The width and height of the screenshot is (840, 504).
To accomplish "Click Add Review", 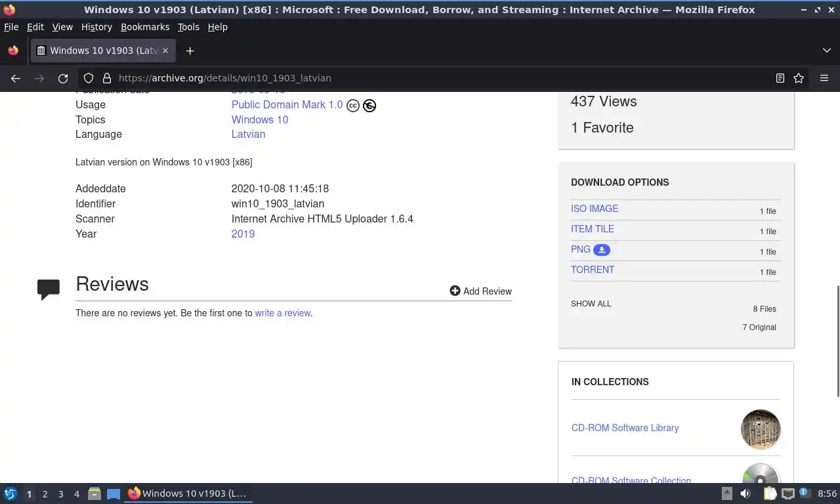I will tap(480, 291).
